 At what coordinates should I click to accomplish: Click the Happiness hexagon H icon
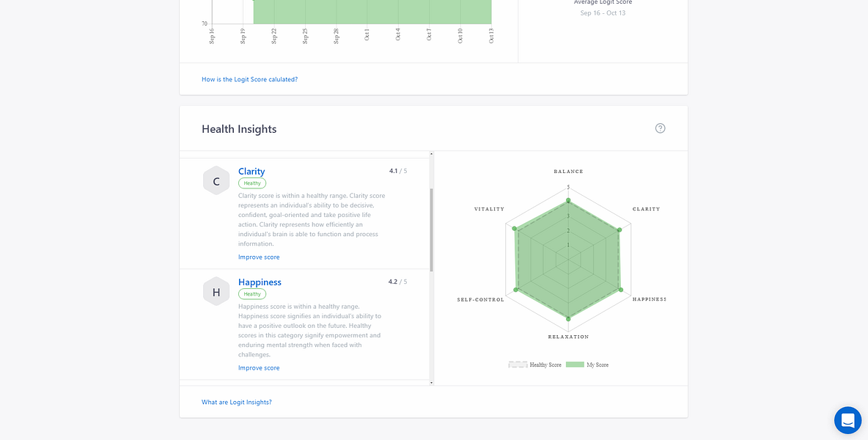coord(216,292)
